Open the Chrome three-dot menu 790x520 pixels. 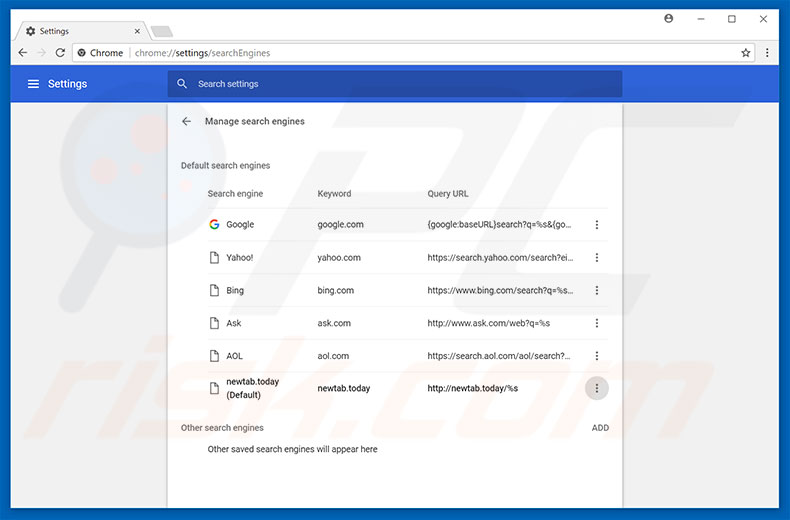tap(767, 53)
